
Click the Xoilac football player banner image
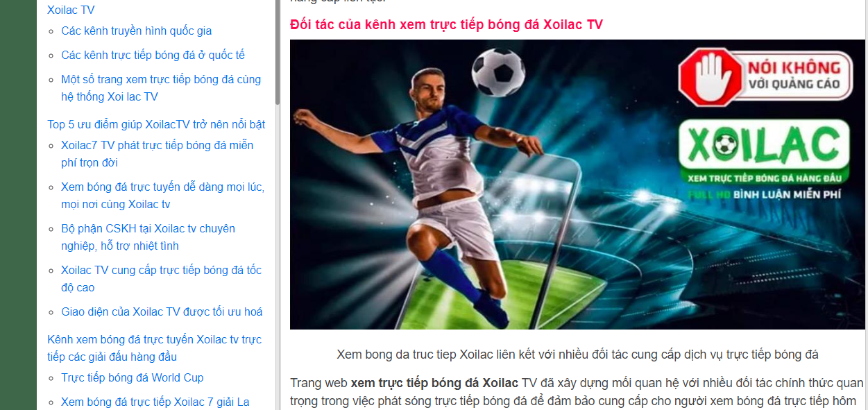577,185
